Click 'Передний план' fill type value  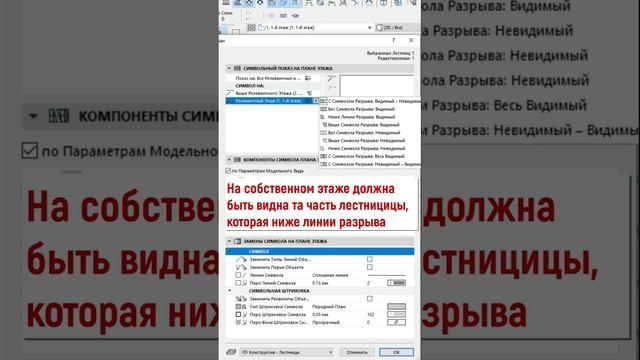click(x=329, y=307)
